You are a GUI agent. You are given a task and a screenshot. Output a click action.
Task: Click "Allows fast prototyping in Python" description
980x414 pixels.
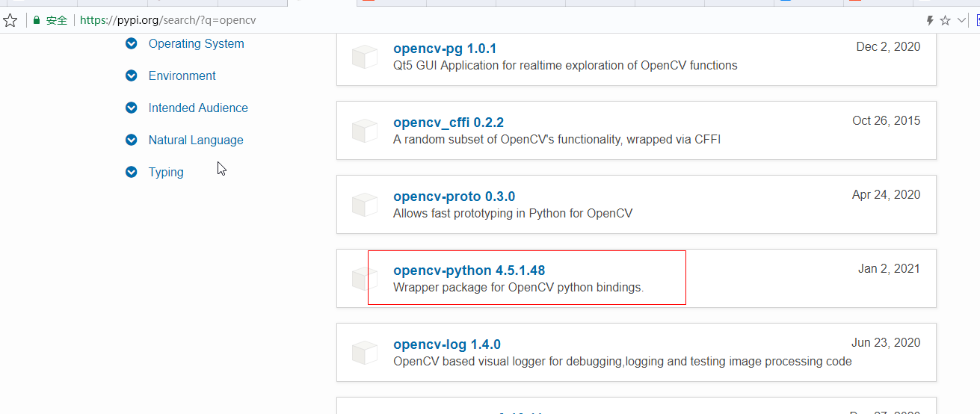513,213
